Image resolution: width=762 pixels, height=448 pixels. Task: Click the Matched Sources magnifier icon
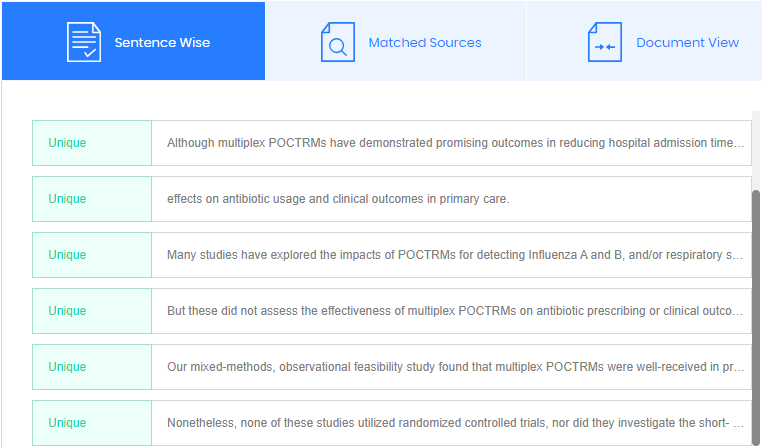click(337, 42)
